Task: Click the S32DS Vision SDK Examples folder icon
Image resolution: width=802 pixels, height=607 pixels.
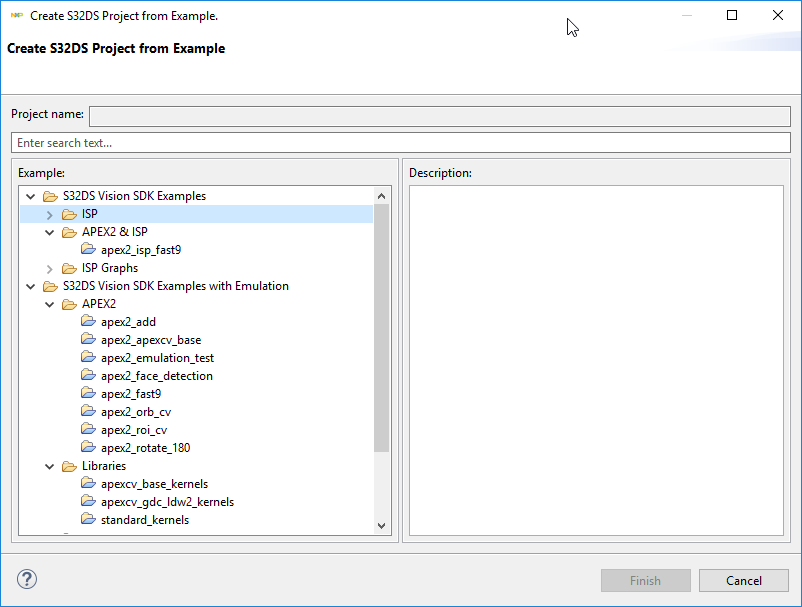Action: click(x=50, y=196)
